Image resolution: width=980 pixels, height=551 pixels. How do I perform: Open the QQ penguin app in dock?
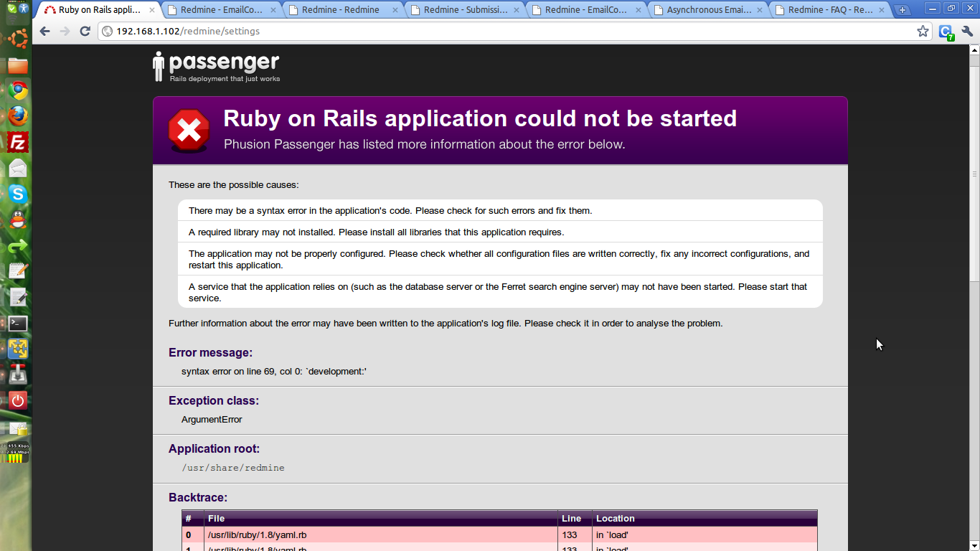pos(18,220)
